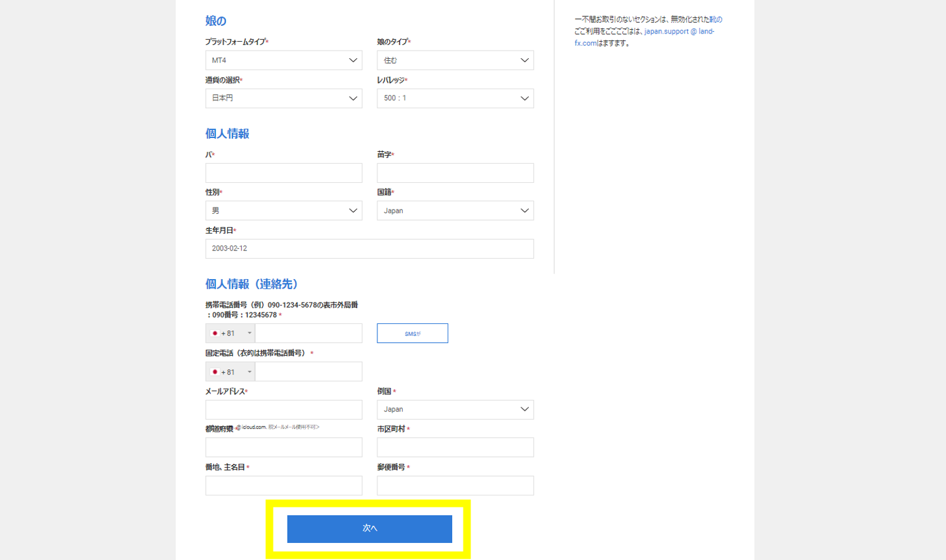The width and height of the screenshot is (946, 560).
Task: Click the blue 次へ button
Action: coord(370,528)
